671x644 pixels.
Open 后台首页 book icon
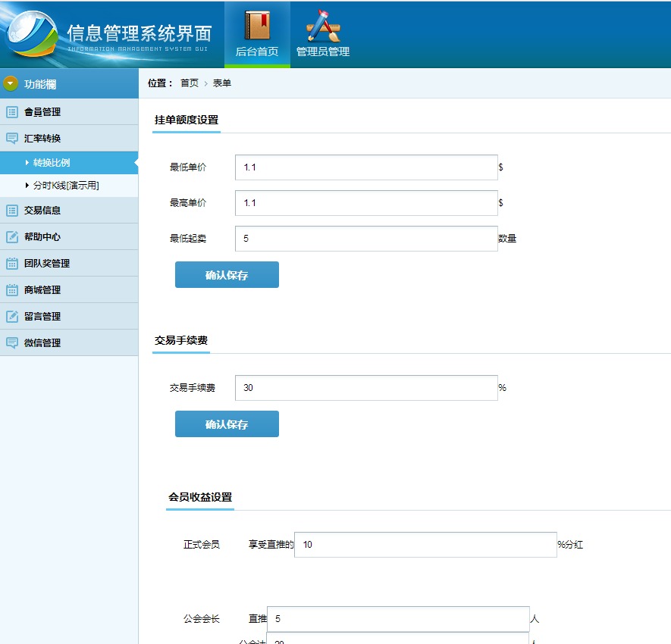coord(257,25)
